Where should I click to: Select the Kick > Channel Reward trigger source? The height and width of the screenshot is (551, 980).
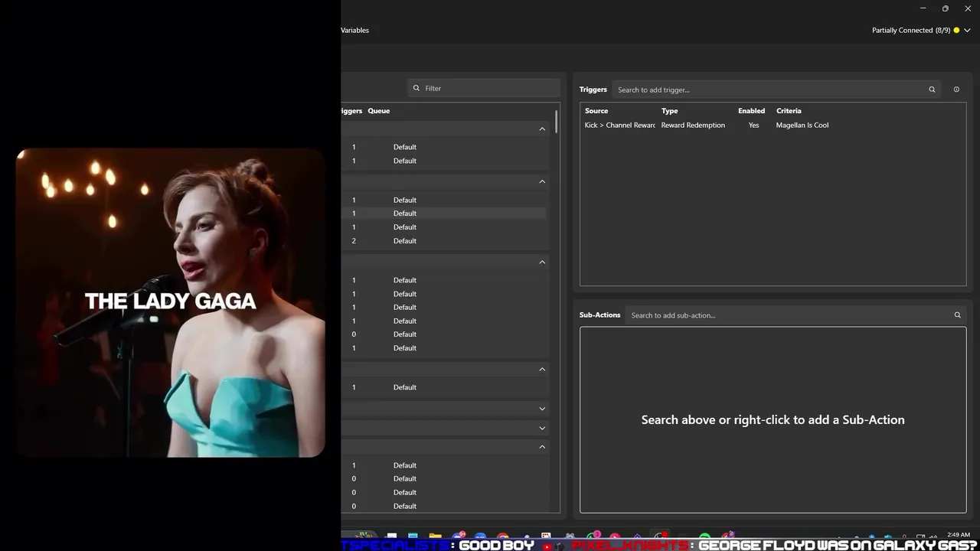620,126
